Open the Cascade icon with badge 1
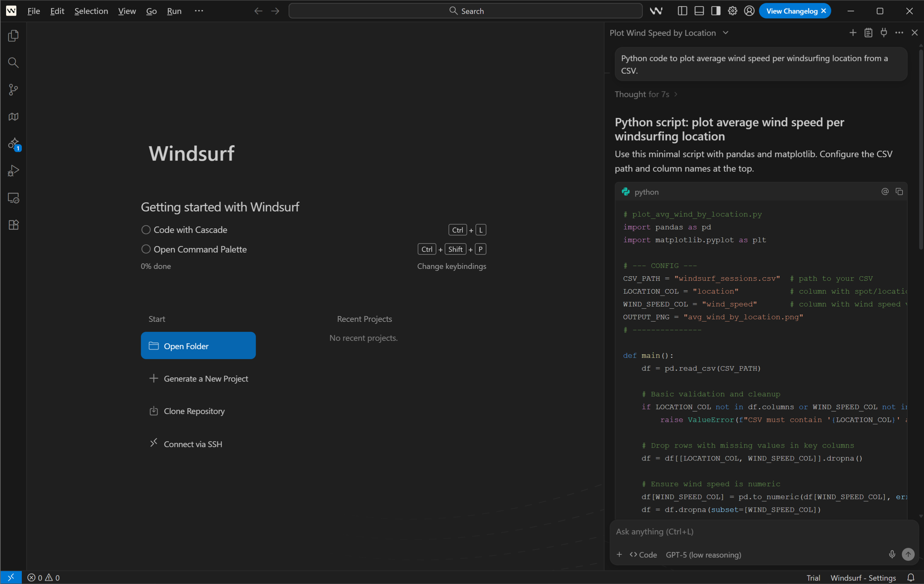The image size is (924, 584). (13, 144)
